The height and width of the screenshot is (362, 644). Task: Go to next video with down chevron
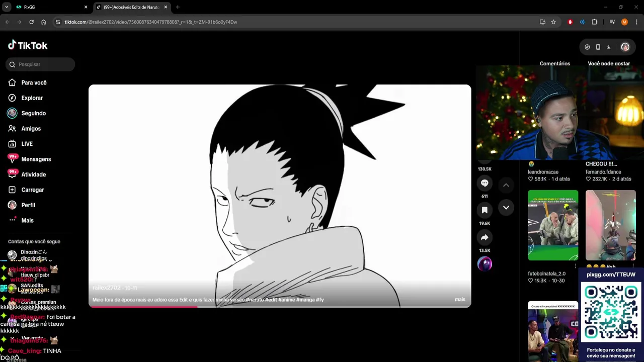506,207
